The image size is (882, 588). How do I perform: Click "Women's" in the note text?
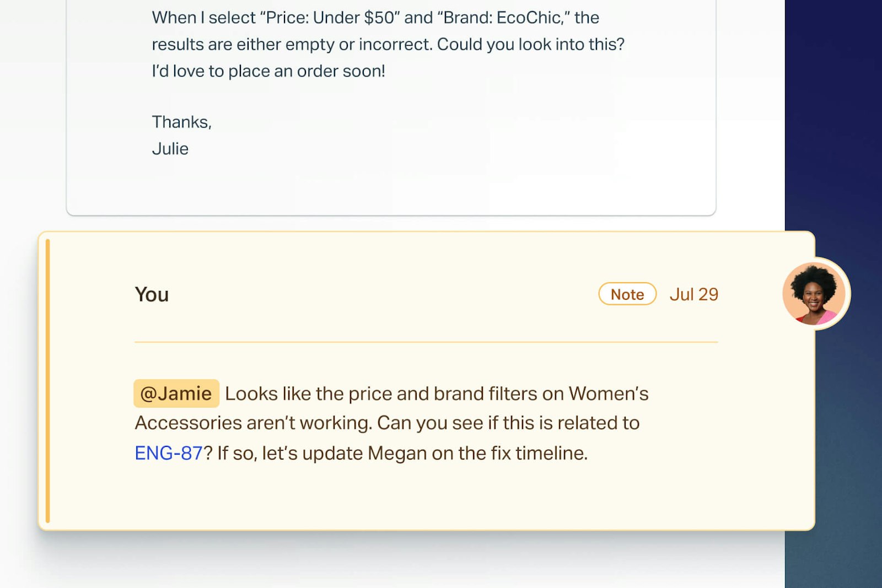tap(609, 393)
